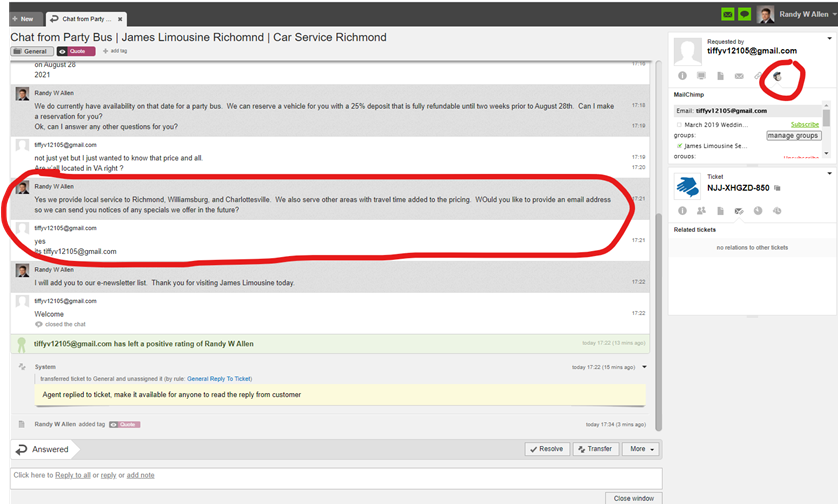Click the Resolve button
This screenshot has width=838, height=504.
click(x=547, y=449)
